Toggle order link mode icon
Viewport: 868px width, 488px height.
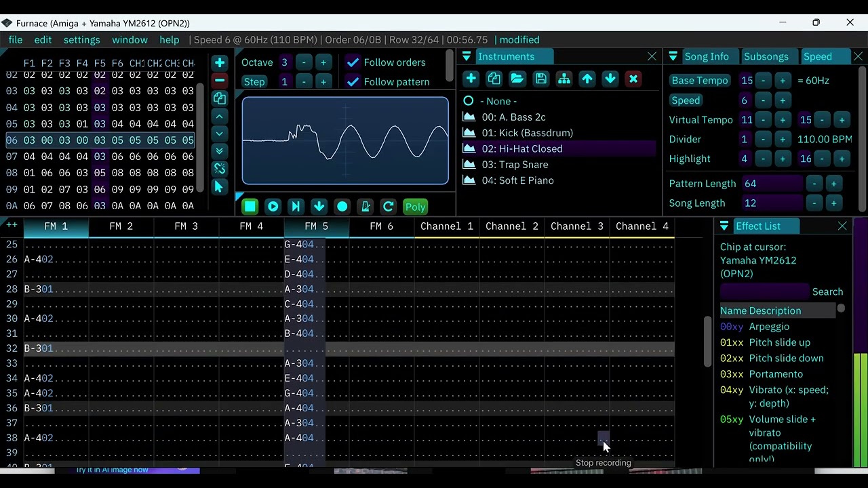(219, 169)
